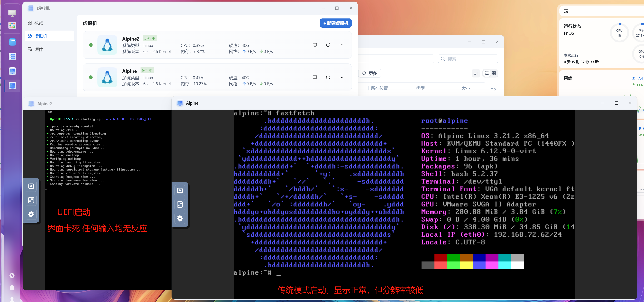Open more options for Alpine VM
The height and width of the screenshot is (302, 644).
coord(341,77)
